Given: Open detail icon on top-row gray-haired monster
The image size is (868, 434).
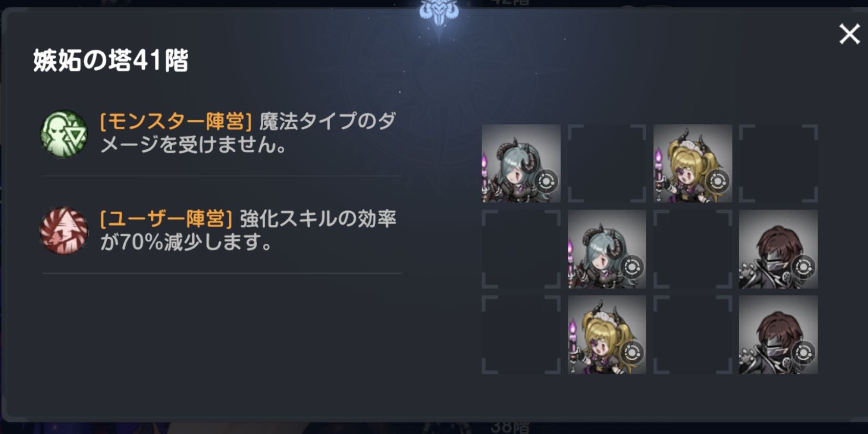Looking at the screenshot, I should click(545, 181).
